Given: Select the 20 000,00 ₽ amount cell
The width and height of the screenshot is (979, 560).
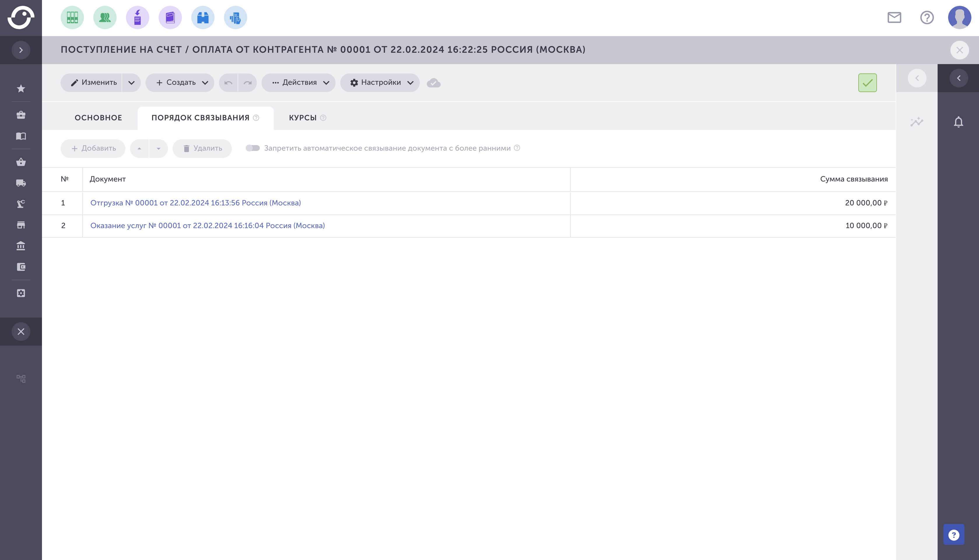Looking at the screenshot, I should [x=733, y=203].
